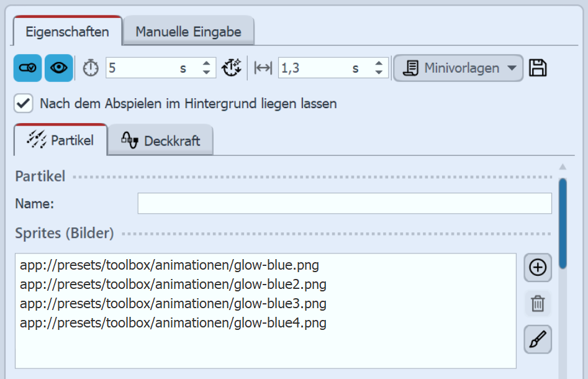Open the Minivorlagen dropdown
Screen dimensions: 588x379
click(513, 68)
